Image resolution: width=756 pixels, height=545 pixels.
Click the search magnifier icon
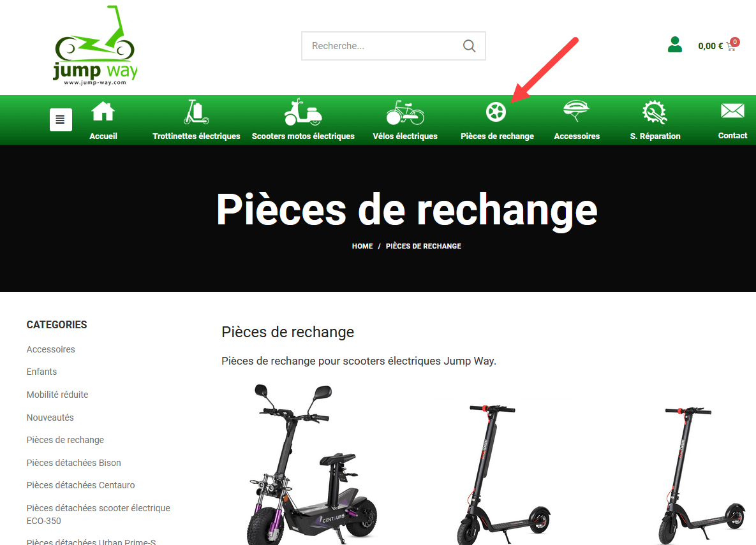(x=469, y=46)
